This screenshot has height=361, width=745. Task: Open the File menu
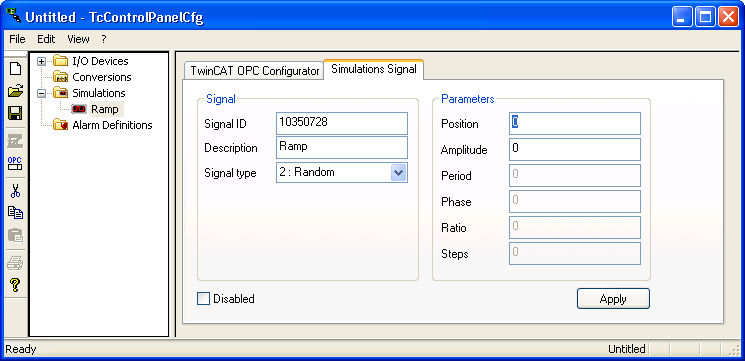(17, 39)
